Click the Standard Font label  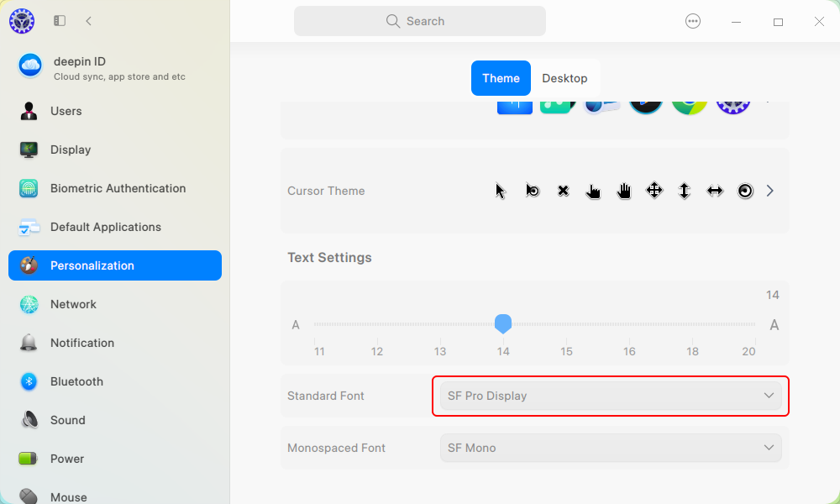click(325, 396)
